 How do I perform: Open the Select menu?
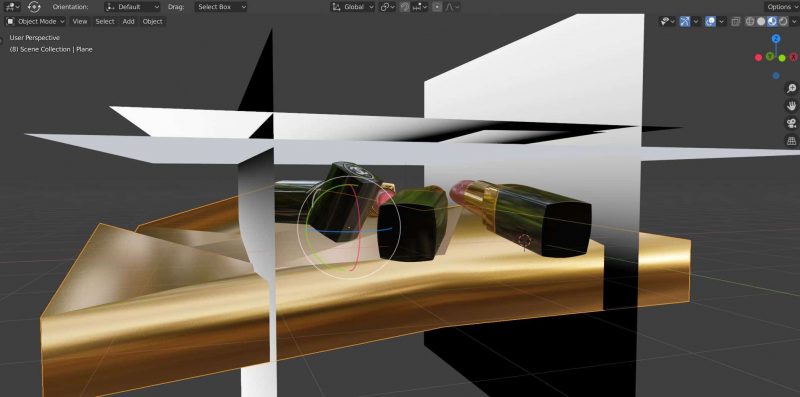click(x=105, y=21)
